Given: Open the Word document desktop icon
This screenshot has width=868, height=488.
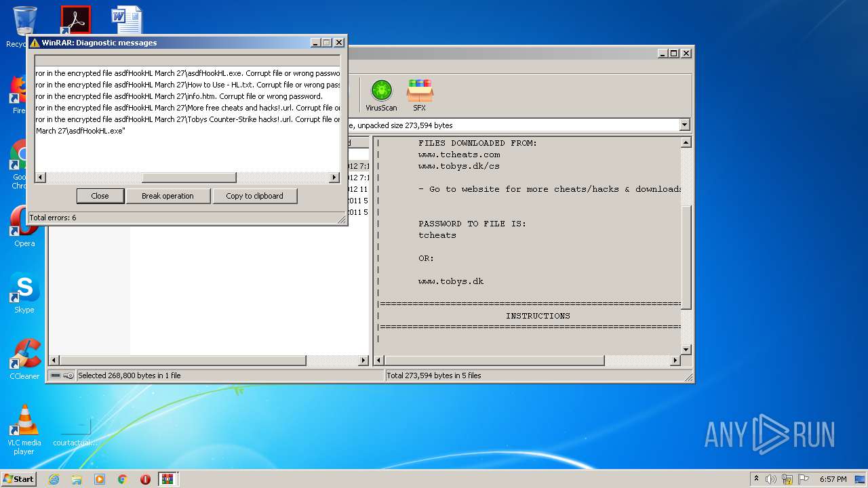Looking at the screenshot, I should coord(127,20).
